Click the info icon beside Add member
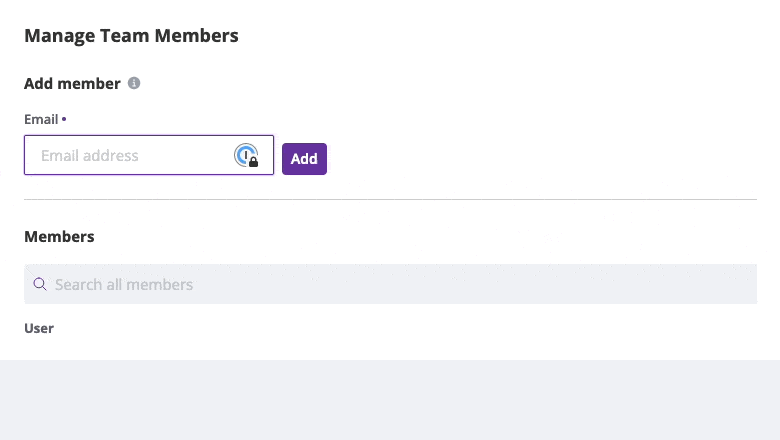The width and height of the screenshot is (780, 440). (x=134, y=83)
